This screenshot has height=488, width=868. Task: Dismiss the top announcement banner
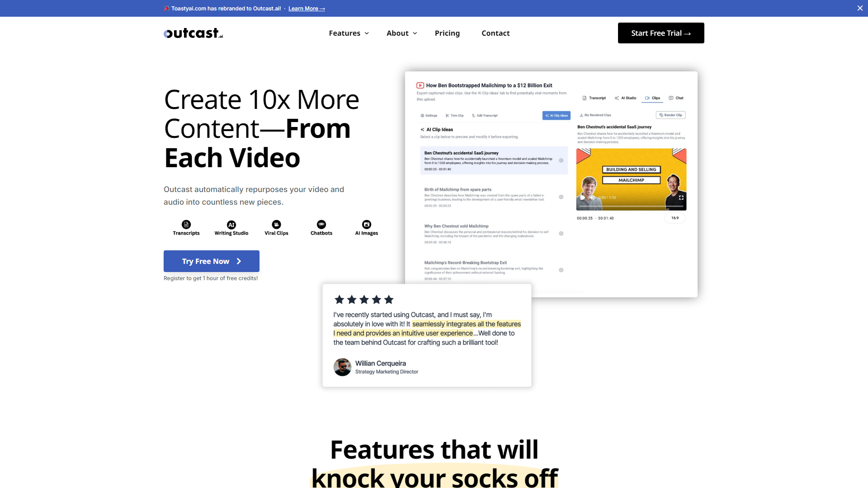click(x=860, y=7)
